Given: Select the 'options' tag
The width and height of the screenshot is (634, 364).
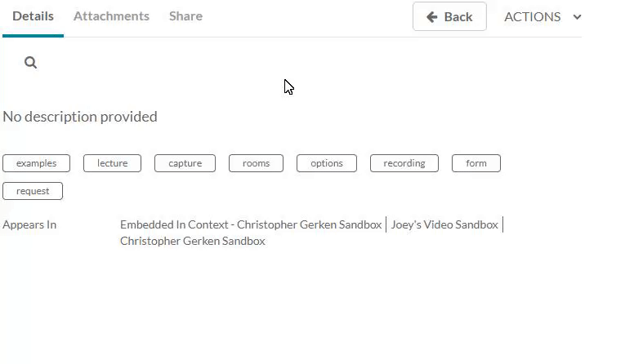Looking at the screenshot, I should pyautogui.click(x=327, y=163).
